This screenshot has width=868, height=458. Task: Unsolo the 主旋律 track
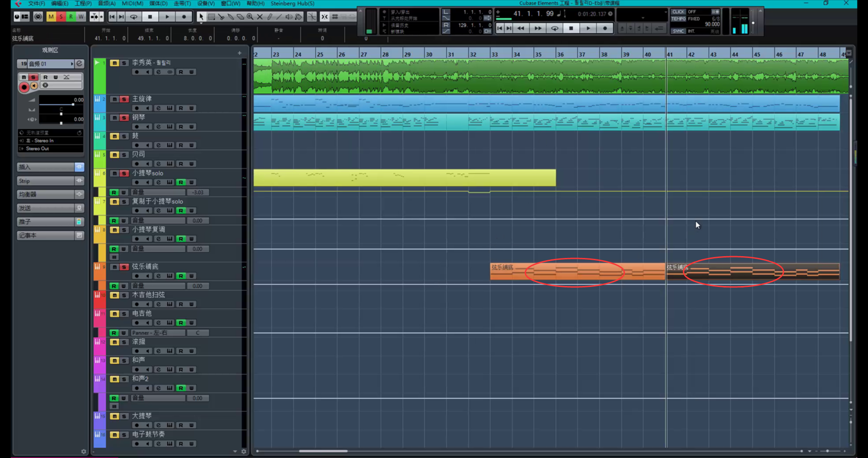[x=124, y=99]
